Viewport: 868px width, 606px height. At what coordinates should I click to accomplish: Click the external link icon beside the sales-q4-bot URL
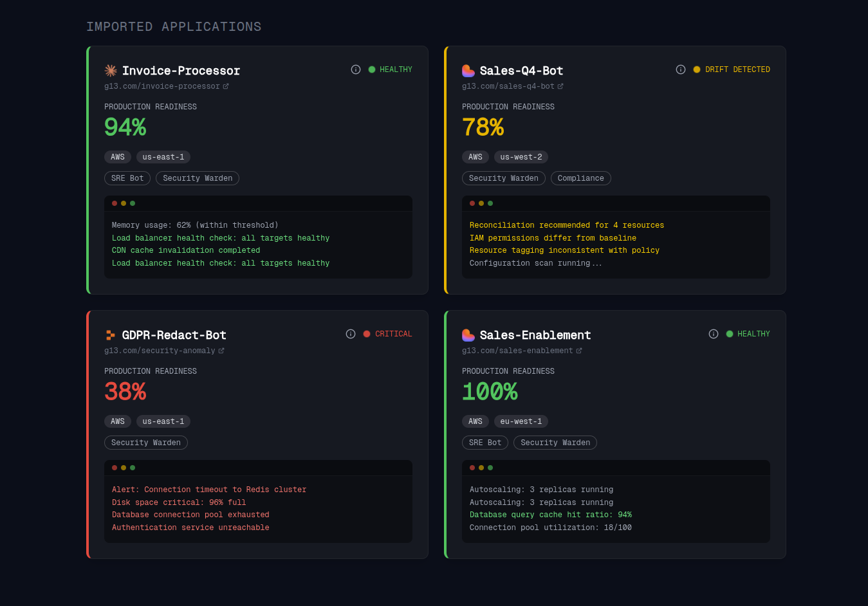pos(562,86)
